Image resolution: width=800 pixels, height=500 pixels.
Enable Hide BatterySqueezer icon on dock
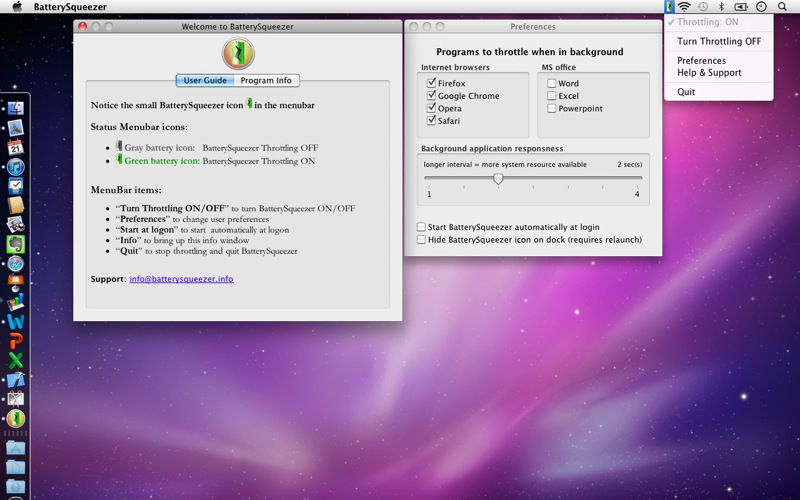[421, 239]
